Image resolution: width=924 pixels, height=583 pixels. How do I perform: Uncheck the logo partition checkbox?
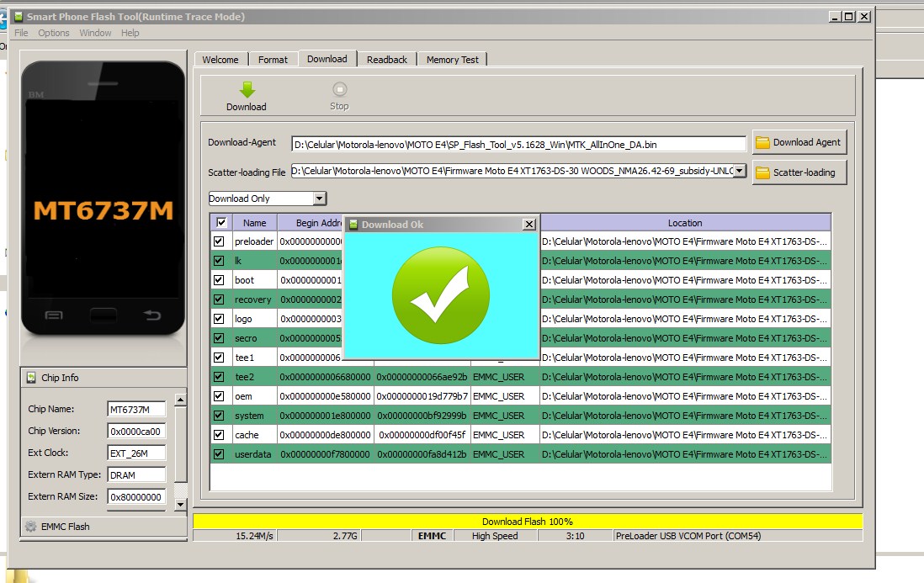click(219, 319)
